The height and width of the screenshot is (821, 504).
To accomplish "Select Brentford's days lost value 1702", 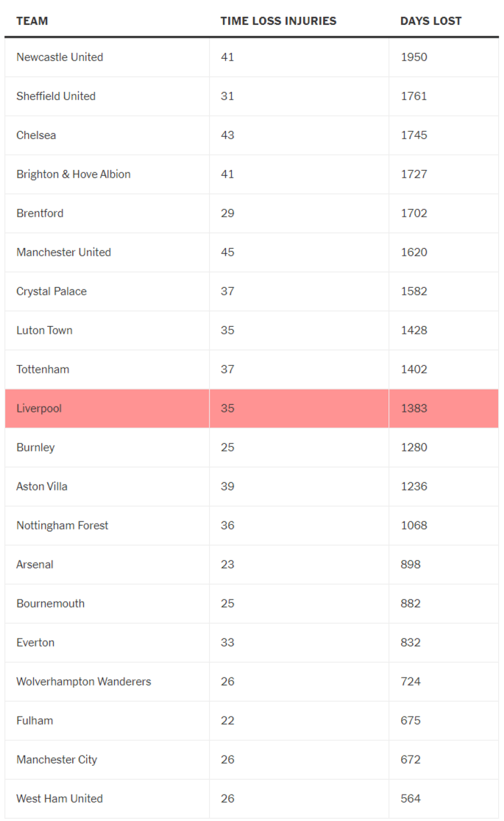I will point(414,214).
